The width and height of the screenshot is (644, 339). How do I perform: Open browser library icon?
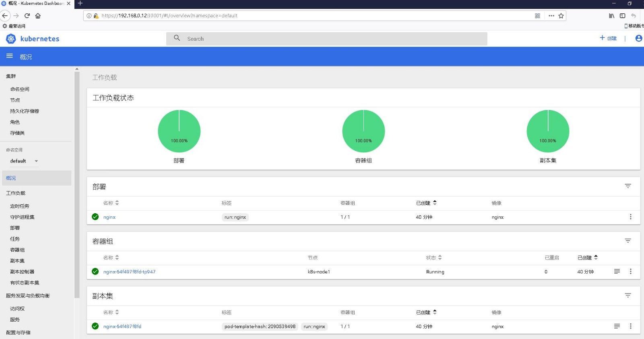[x=611, y=16]
